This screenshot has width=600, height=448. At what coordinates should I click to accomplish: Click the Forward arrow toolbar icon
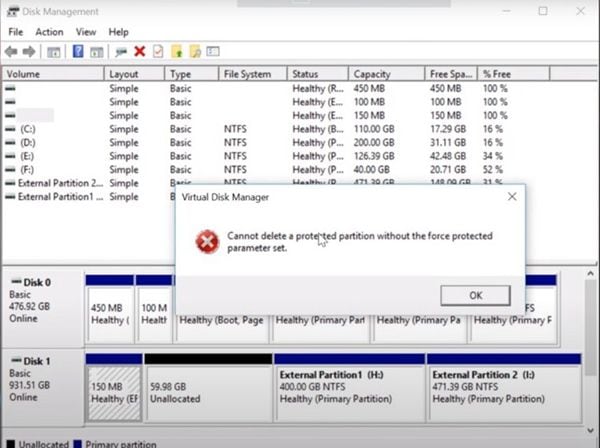[29, 51]
